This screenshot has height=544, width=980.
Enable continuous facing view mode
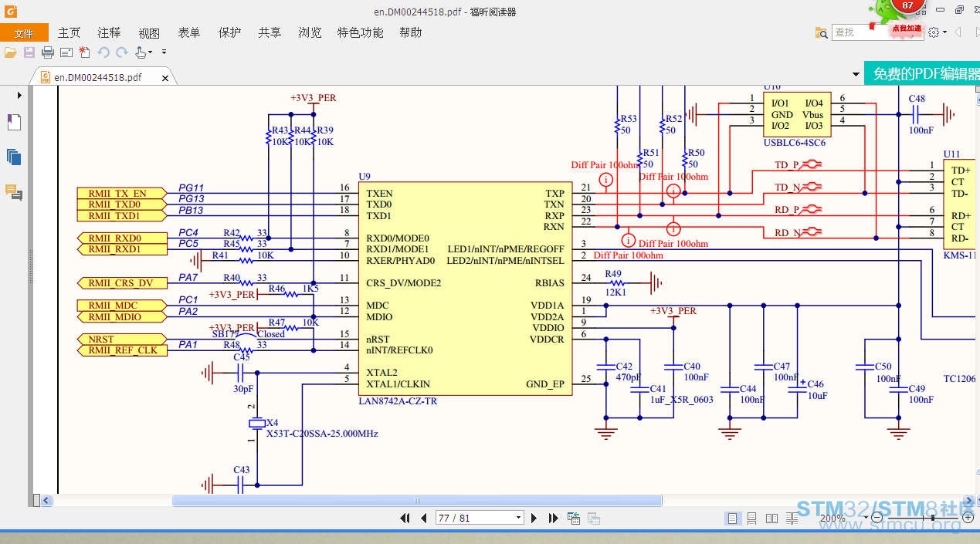pyautogui.click(x=792, y=519)
